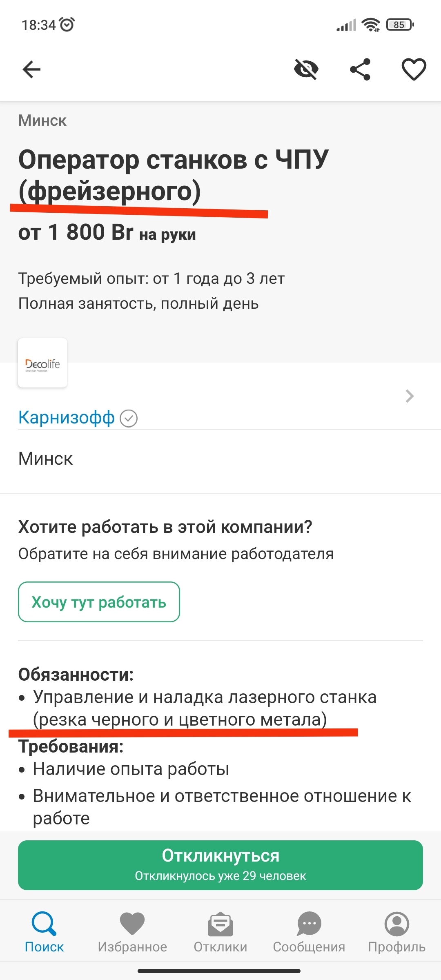Expand company details with the chevron arrow
Image resolution: width=441 pixels, height=980 pixels.
[410, 396]
